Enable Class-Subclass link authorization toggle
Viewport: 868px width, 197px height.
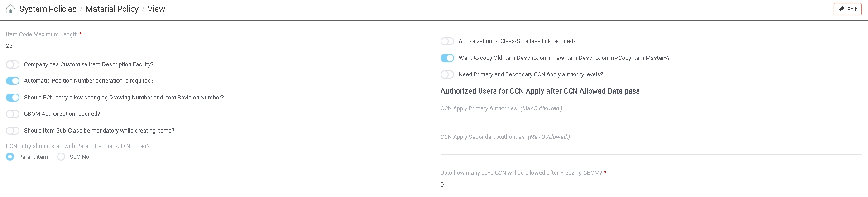point(447,41)
